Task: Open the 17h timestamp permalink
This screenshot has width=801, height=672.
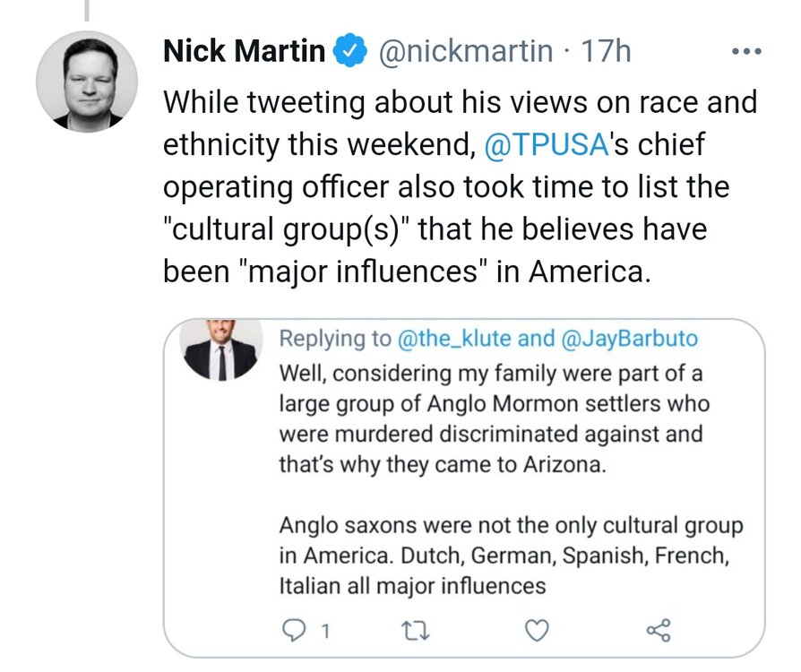Action: [x=607, y=52]
